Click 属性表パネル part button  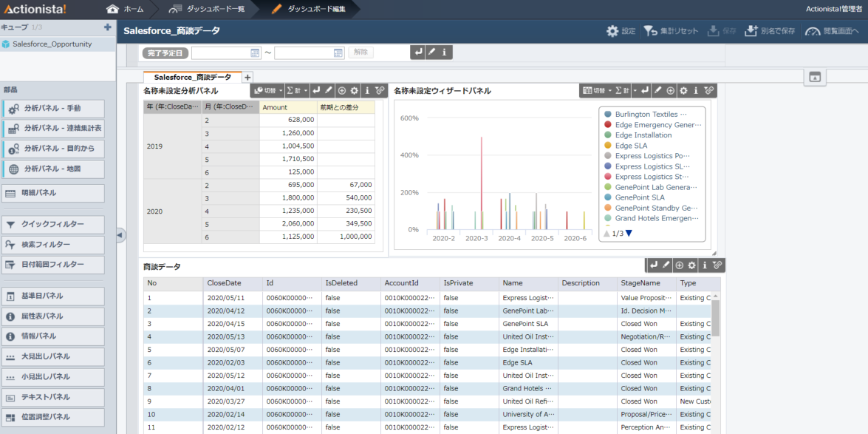[53, 316]
